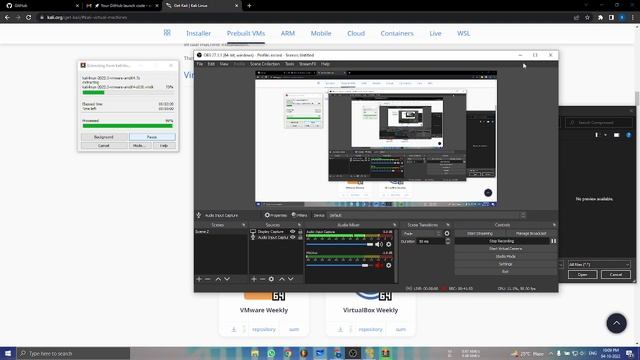Open OBS Edit menu

coord(211,64)
